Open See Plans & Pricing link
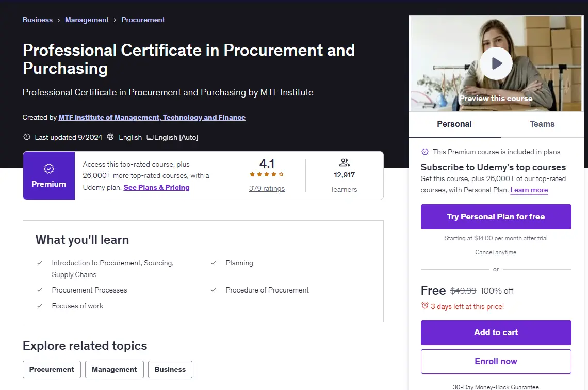588x390 pixels. tap(156, 187)
